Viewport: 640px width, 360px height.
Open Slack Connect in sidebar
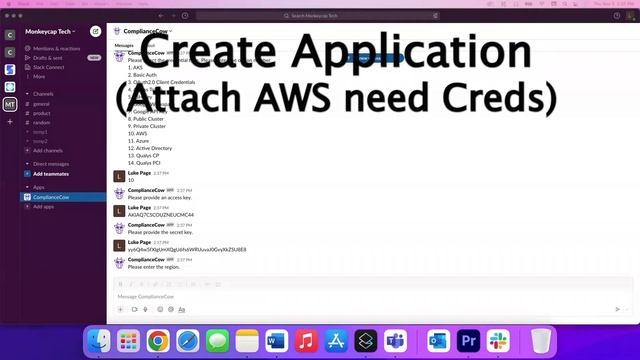click(x=49, y=67)
